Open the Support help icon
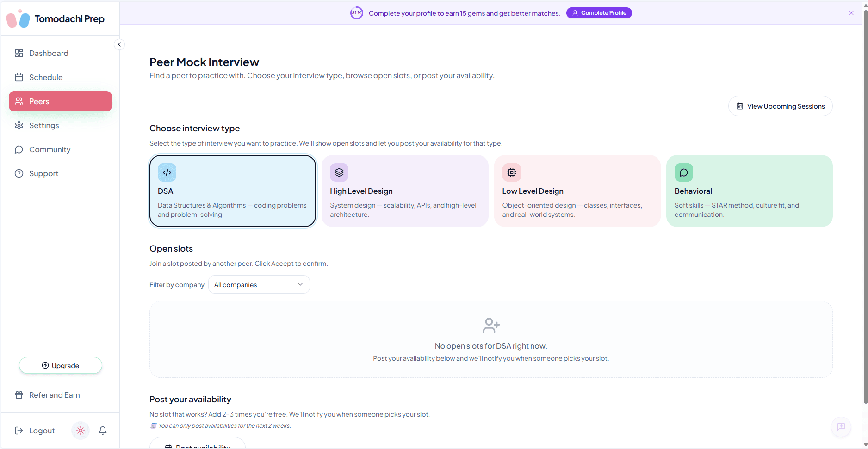868x449 pixels. [19, 173]
